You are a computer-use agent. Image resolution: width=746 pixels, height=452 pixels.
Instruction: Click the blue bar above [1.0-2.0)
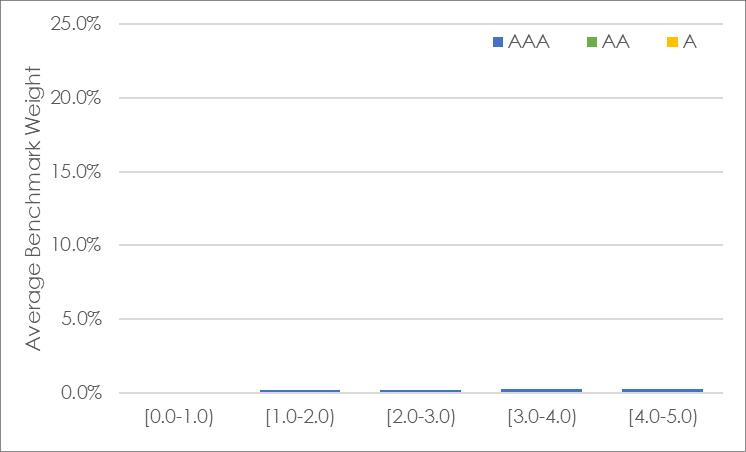click(300, 391)
